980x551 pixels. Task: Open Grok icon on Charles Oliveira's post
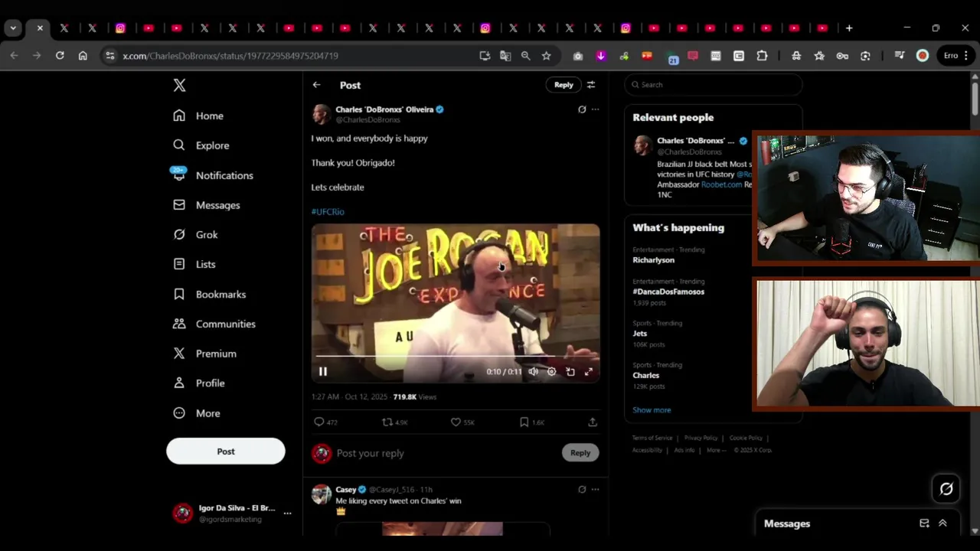click(582, 109)
